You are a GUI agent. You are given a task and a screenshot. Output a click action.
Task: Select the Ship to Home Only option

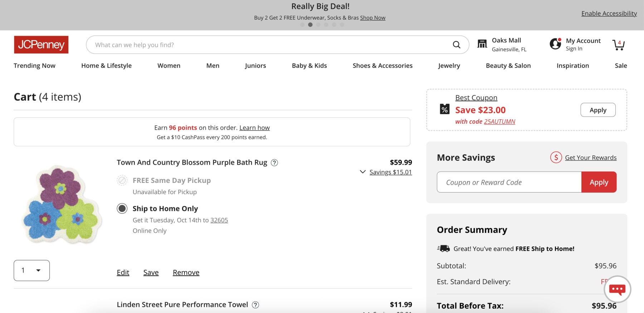coord(122,208)
